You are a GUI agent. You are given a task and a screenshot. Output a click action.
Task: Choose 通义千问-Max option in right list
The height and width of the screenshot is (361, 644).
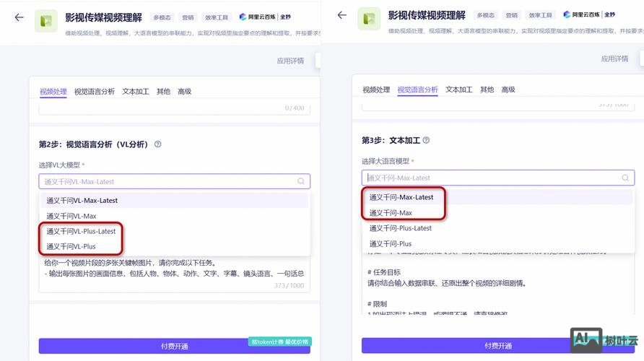click(x=497, y=213)
